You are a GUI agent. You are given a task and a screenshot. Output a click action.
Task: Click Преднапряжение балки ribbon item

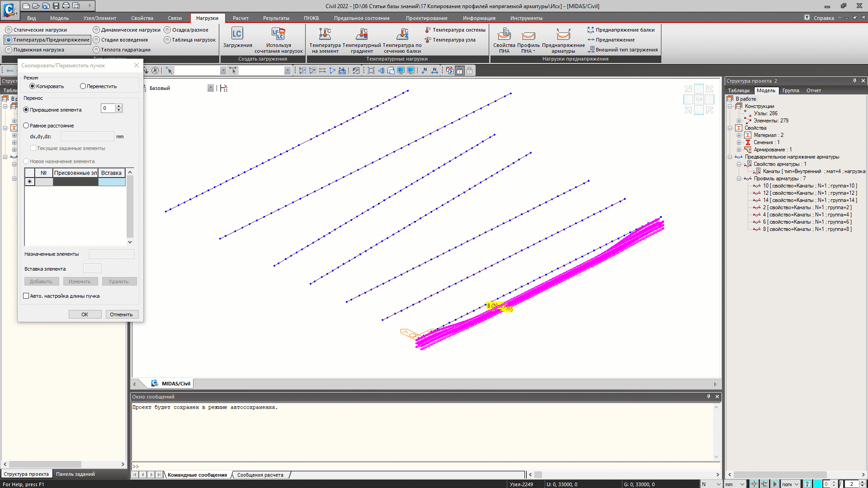pos(620,30)
